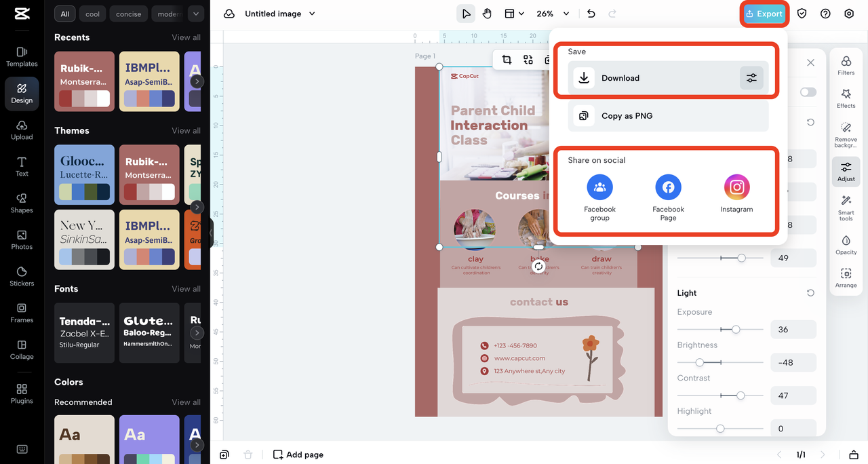
Task: Open the Arrange panel
Action: point(846,278)
